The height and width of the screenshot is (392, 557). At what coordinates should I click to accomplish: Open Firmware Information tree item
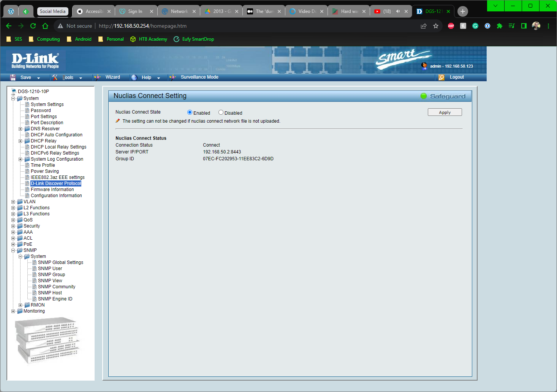[52, 190]
